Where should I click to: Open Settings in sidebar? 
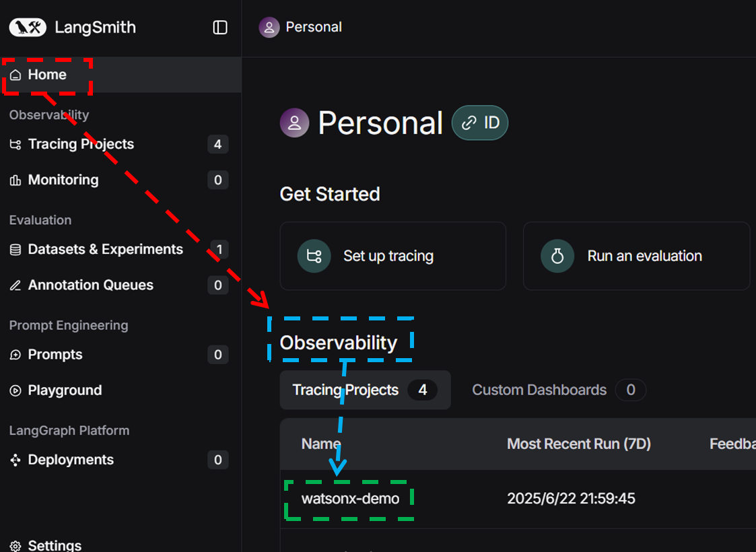121,545
